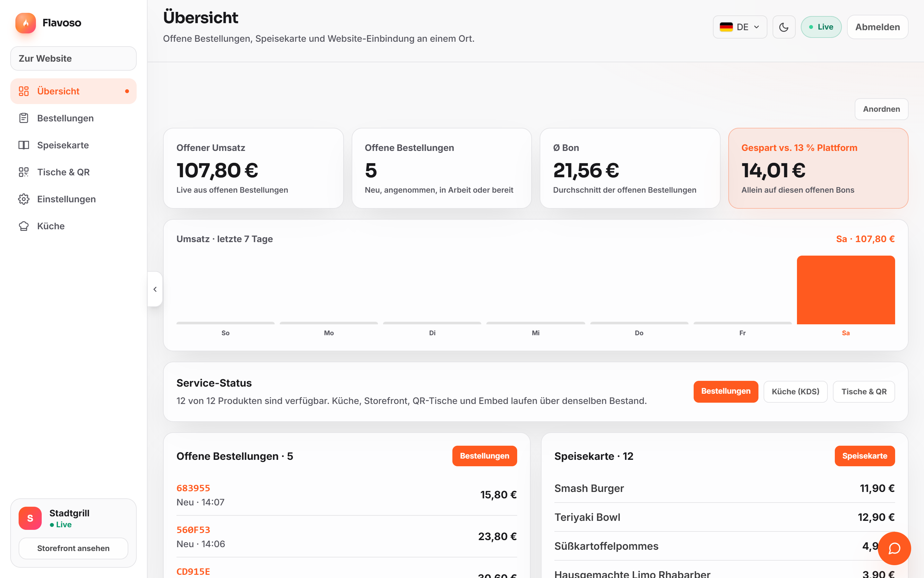
Task: Click the Süßkartoffelpommes menu row
Action: pos(724,546)
